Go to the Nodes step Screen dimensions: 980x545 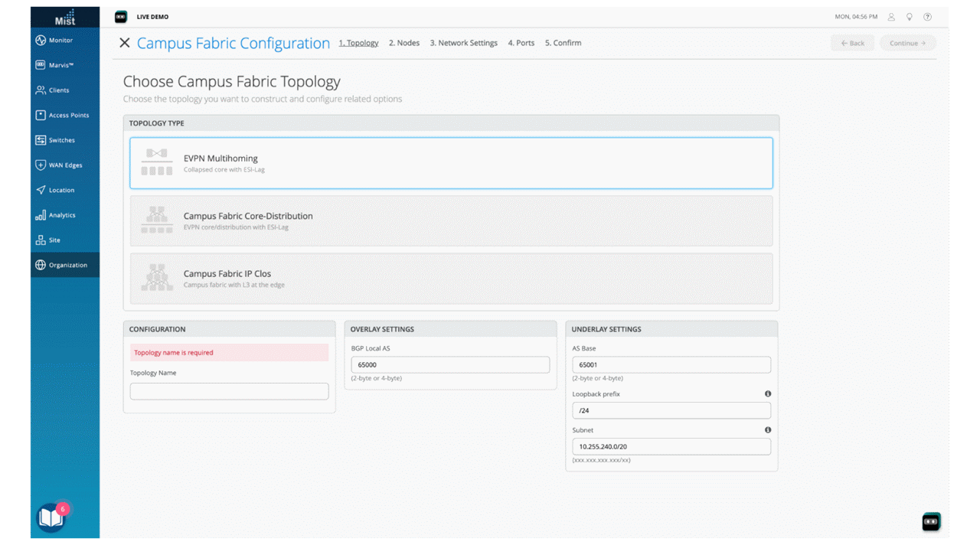[x=403, y=43]
